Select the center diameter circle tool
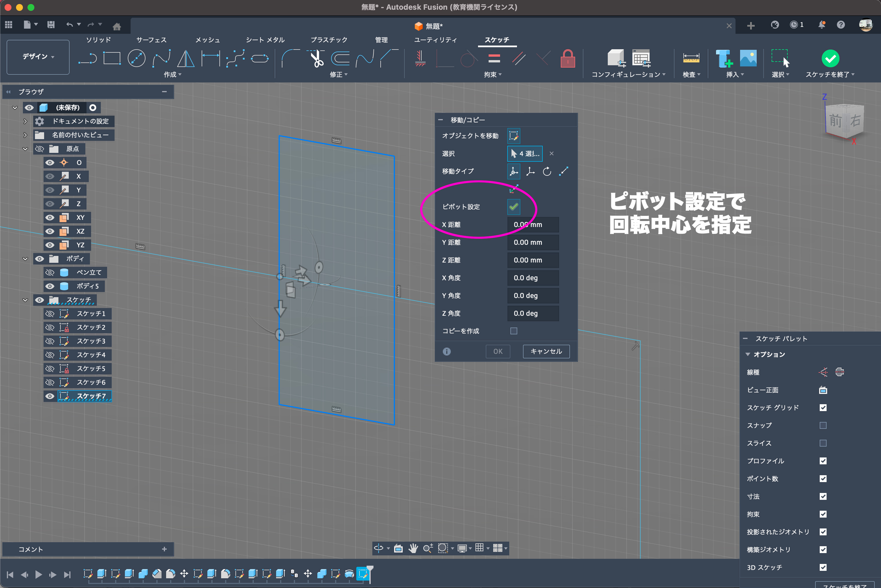The image size is (881, 588). [137, 59]
